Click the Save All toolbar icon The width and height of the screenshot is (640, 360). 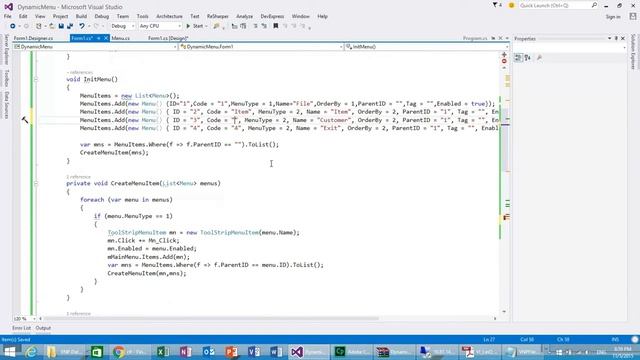tap(70, 26)
